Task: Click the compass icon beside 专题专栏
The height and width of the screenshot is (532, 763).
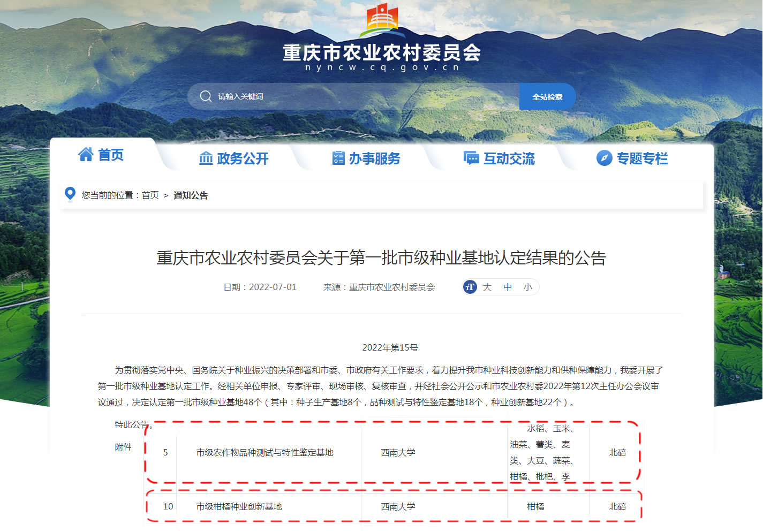Action: click(x=604, y=158)
